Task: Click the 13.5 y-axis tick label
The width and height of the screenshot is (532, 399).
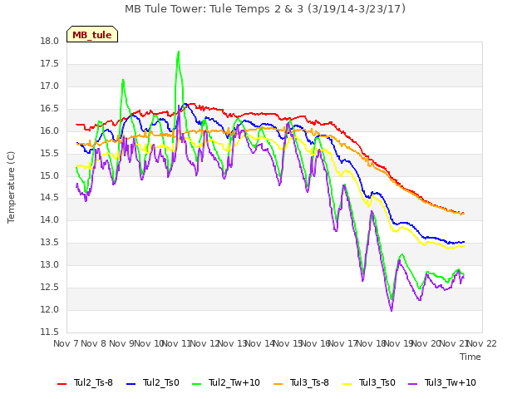Action: coord(50,243)
